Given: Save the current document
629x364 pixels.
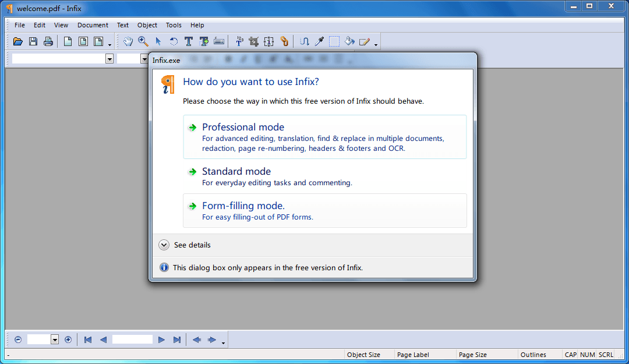Looking at the screenshot, I should (x=33, y=41).
